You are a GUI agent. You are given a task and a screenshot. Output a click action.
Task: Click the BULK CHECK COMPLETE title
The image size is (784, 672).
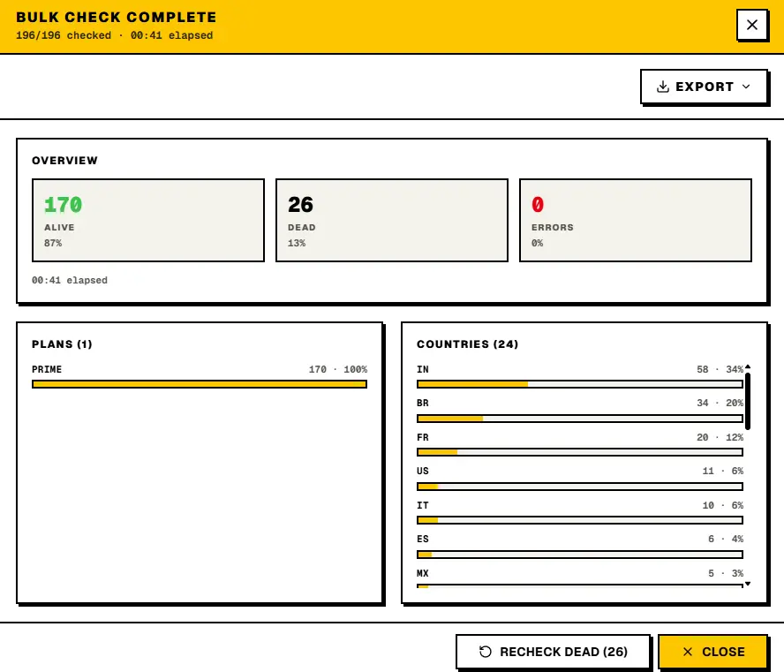point(116,17)
